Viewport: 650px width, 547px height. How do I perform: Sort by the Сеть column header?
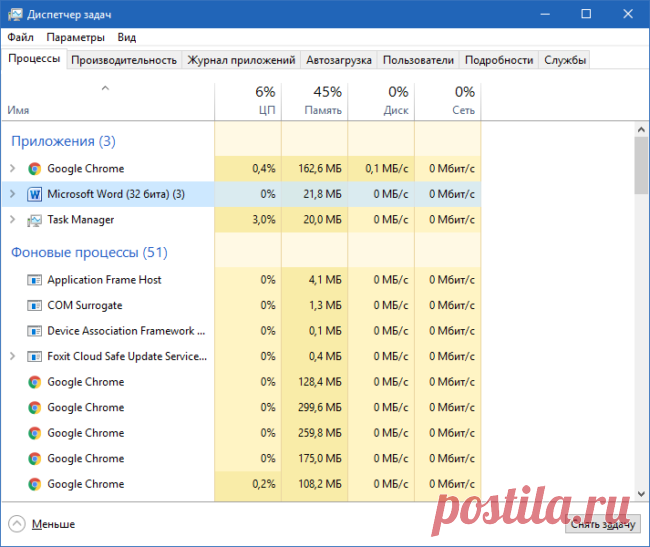point(448,101)
